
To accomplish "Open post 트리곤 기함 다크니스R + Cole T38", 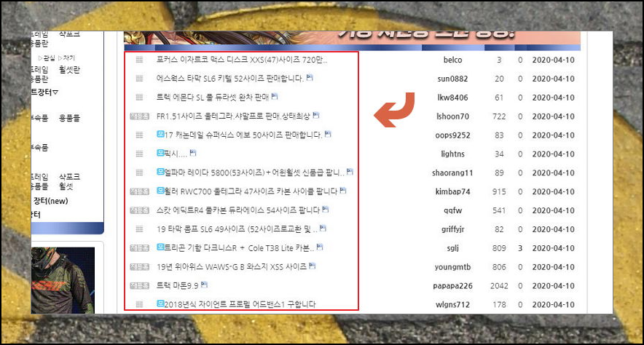I will 240,248.
